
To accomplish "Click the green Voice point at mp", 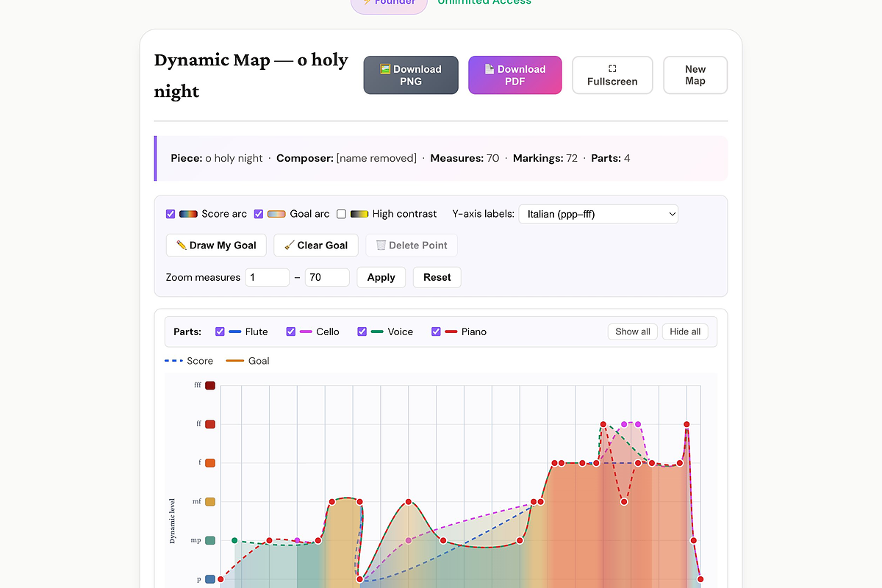I will point(234,540).
